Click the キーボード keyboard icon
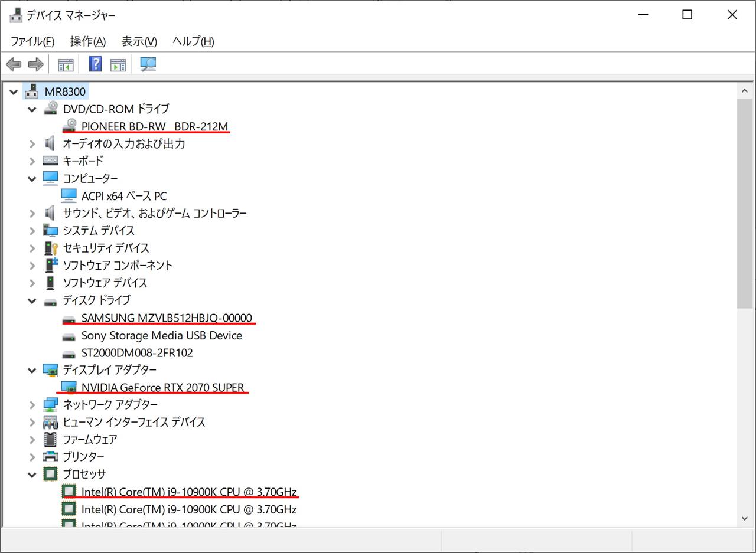This screenshot has width=756, height=553. click(51, 161)
